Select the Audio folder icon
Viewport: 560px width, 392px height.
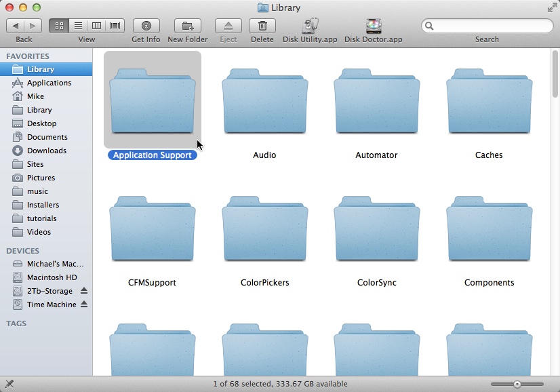click(265, 100)
